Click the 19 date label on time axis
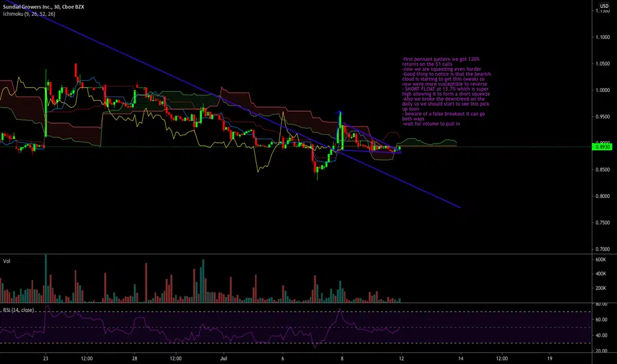This screenshot has height=364, width=617. (549, 359)
